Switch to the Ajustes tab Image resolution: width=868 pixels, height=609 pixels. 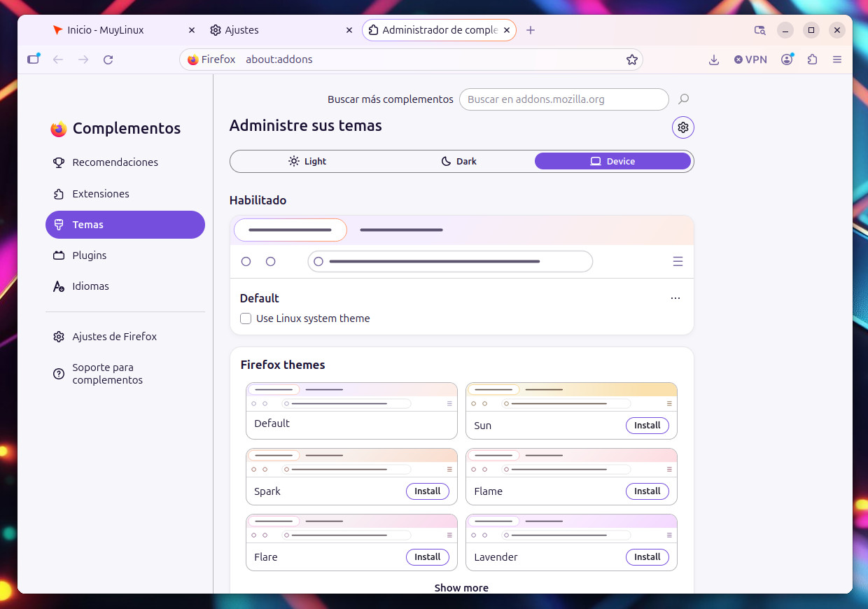click(x=282, y=30)
